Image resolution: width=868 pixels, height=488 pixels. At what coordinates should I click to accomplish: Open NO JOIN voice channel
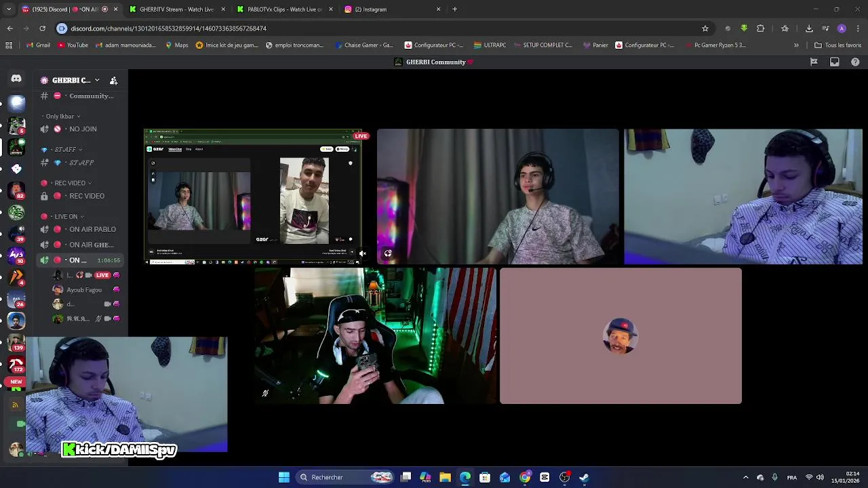[80, 129]
